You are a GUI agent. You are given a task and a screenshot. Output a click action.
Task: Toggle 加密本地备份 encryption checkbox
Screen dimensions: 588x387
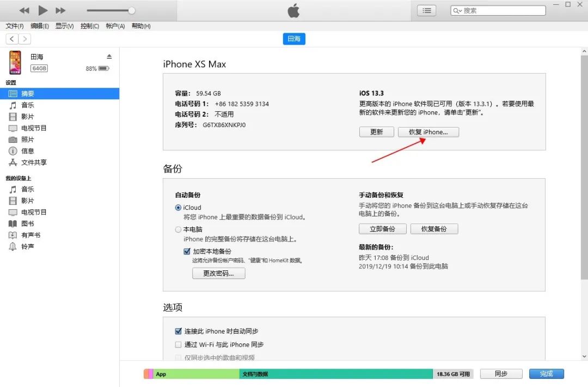pyautogui.click(x=187, y=251)
